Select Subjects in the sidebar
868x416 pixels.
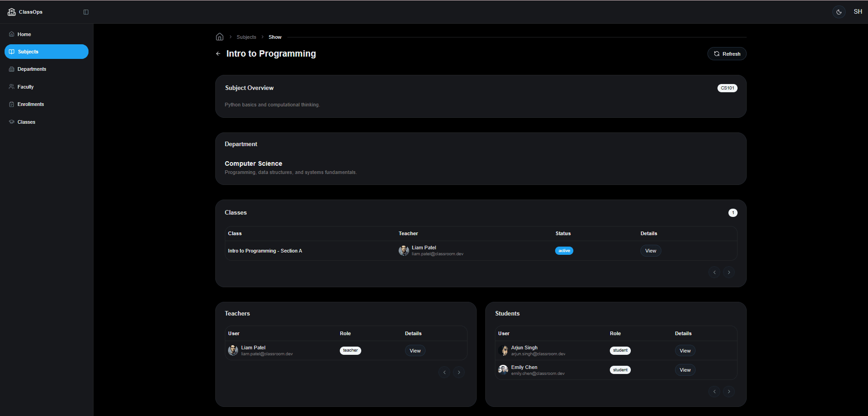pyautogui.click(x=47, y=52)
